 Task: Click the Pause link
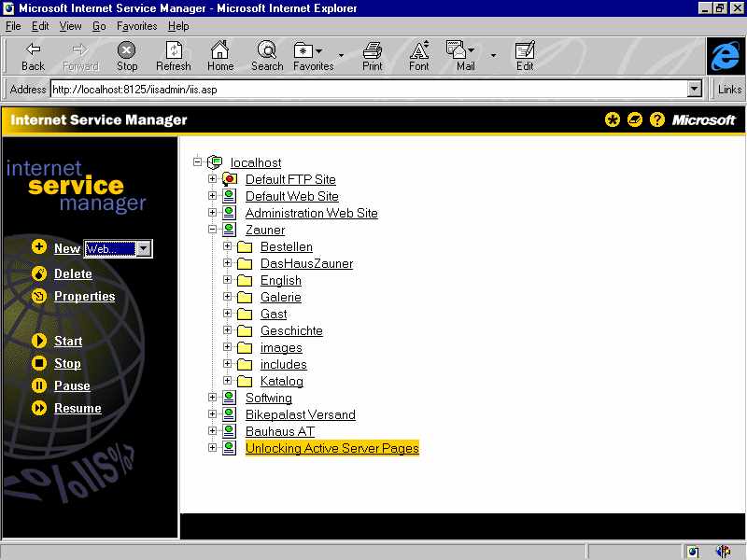pyautogui.click(x=72, y=385)
